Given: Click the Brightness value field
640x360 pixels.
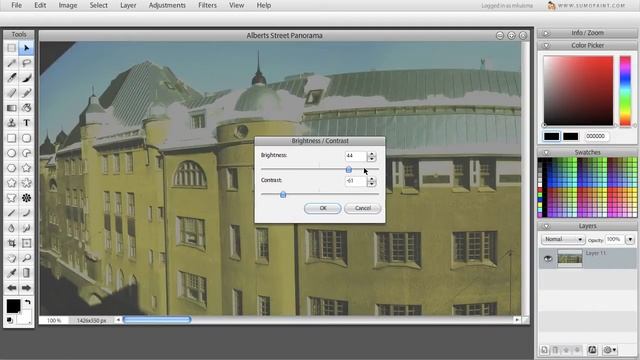Looking at the screenshot, I should 356,156.
